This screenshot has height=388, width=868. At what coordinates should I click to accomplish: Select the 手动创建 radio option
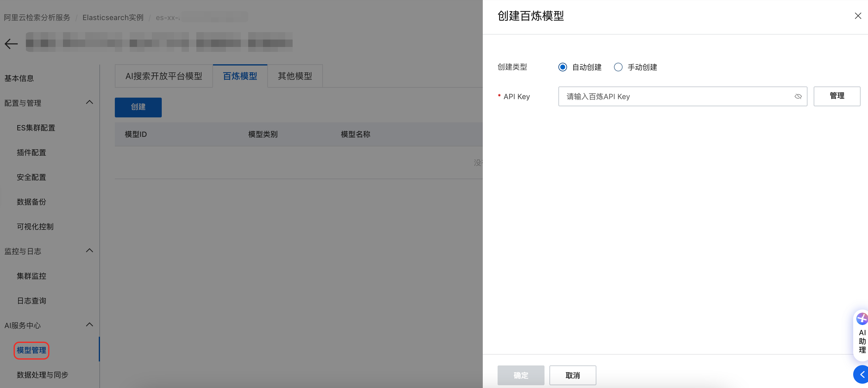(x=618, y=67)
